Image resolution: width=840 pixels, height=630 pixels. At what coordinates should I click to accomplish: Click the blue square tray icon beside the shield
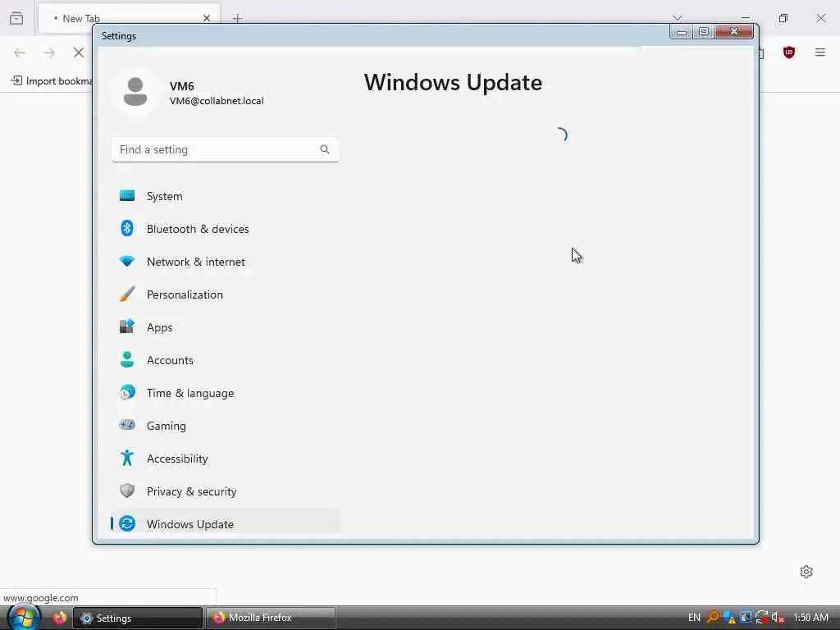pyautogui.click(x=745, y=617)
